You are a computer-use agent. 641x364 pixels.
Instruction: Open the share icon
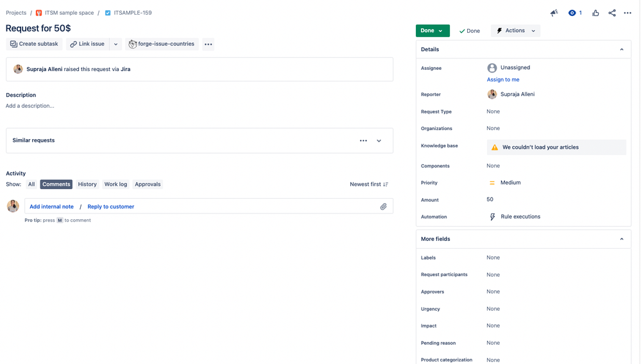[612, 13]
